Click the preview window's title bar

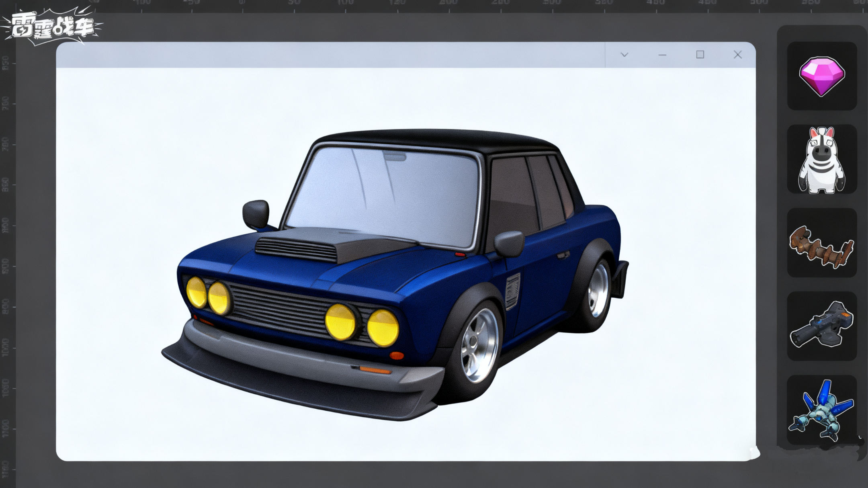click(x=330, y=55)
